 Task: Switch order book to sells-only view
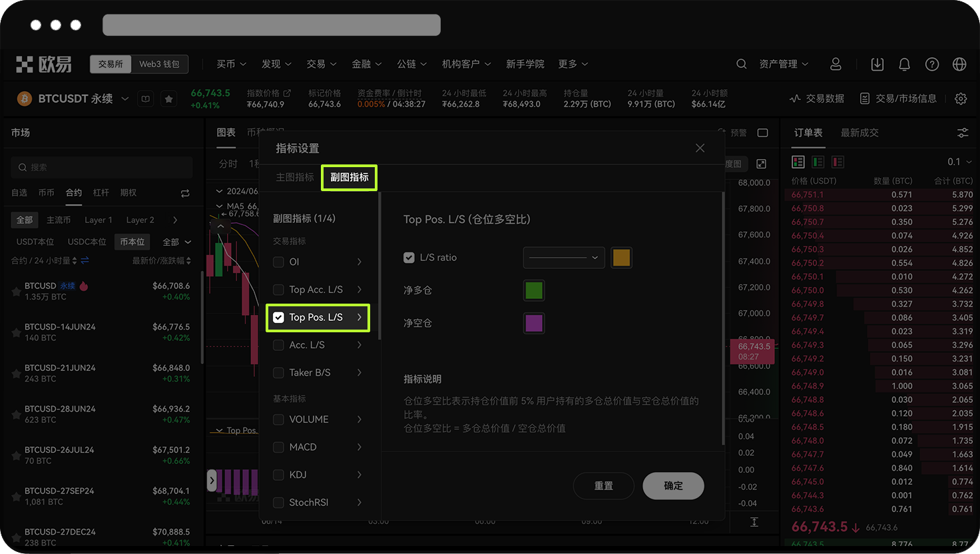pyautogui.click(x=838, y=162)
